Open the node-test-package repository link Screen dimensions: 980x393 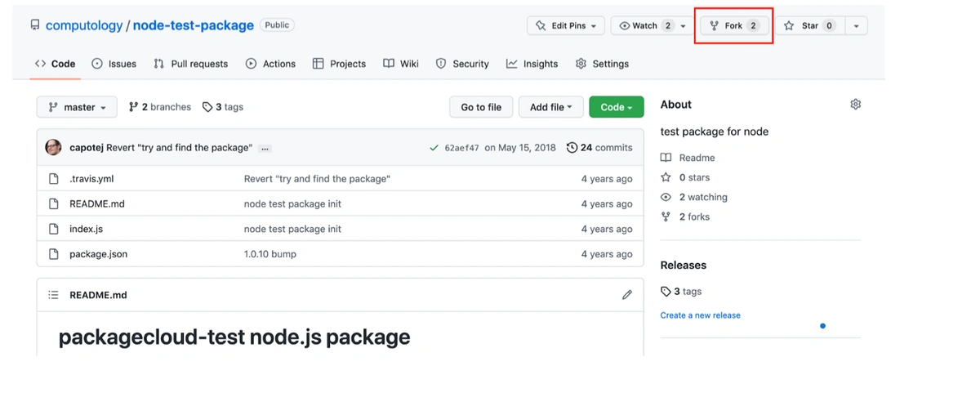(x=193, y=25)
